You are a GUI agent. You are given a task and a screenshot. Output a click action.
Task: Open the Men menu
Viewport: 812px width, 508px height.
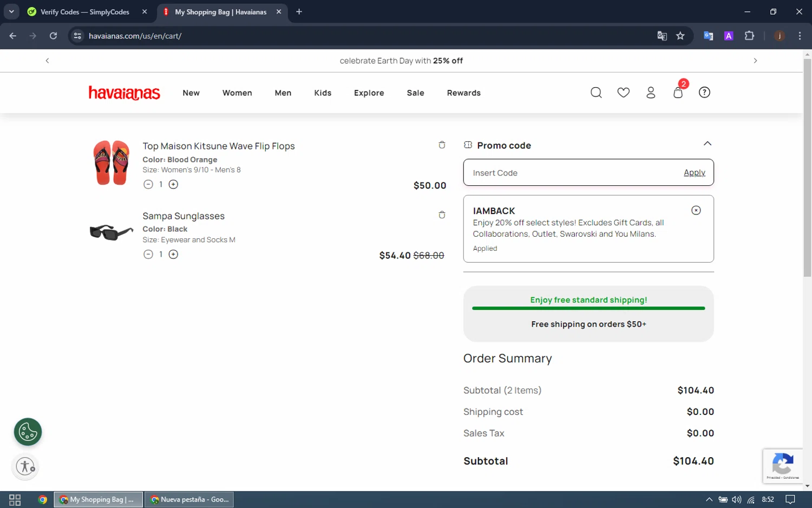click(x=283, y=93)
